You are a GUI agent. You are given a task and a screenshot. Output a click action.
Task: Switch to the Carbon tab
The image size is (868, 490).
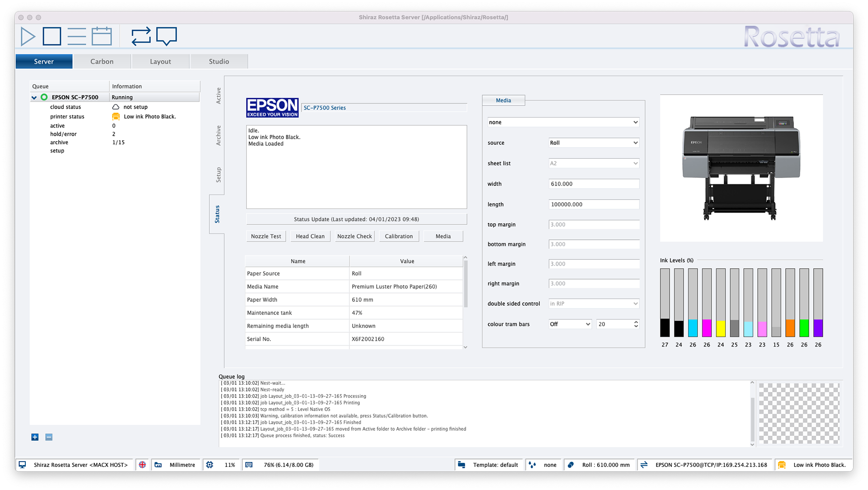click(x=102, y=62)
